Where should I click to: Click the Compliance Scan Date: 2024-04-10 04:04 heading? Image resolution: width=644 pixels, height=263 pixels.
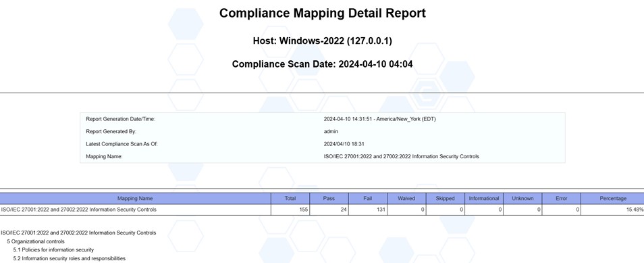click(323, 64)
